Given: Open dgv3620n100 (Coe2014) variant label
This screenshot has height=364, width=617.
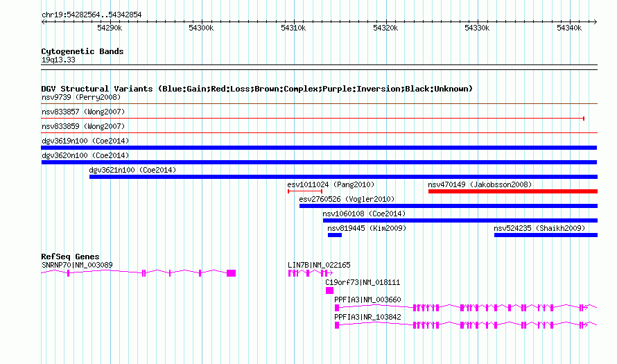Looking at the screenshot, I should (85, 155).
